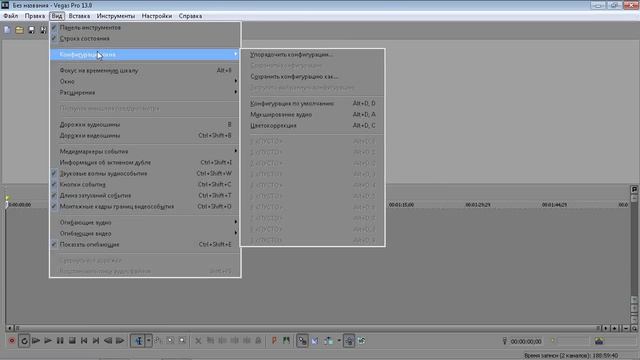Viewport: 640px width, 360px height.
Task: Open the 'Вставка' menu
Action: (x=79, y=16)
